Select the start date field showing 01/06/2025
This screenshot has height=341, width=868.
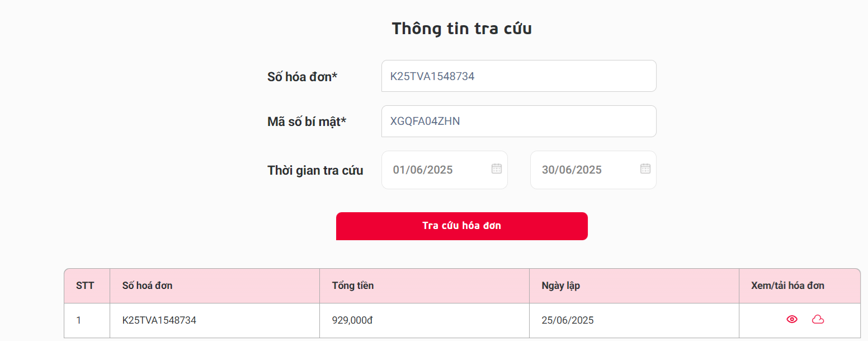click(x=436, y=170)
